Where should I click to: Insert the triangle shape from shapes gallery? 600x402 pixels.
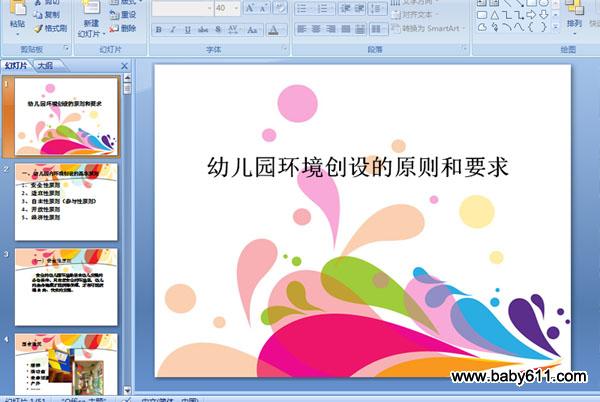tap(494, 15)
